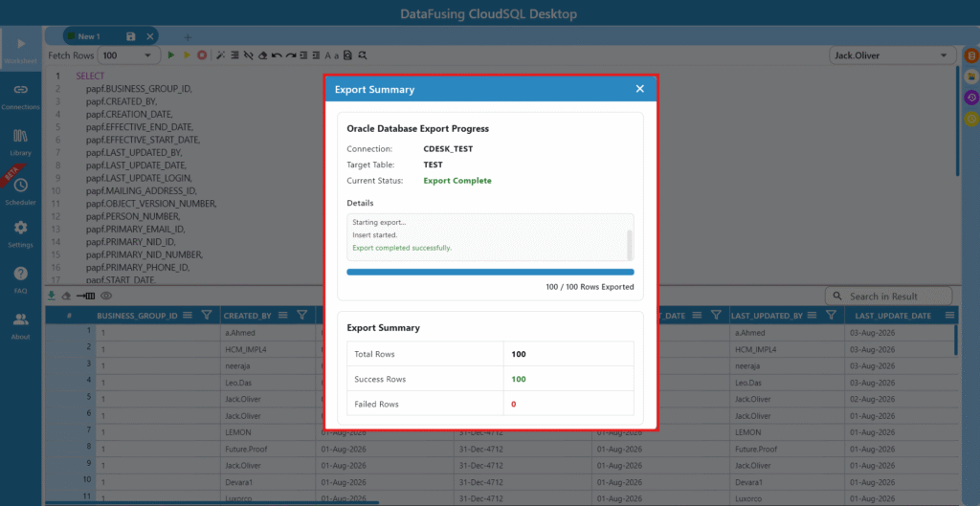This screenshot has height=506, width=980.
Task: Click 'Export completed successfully.' log line
Action: point(402,248)
